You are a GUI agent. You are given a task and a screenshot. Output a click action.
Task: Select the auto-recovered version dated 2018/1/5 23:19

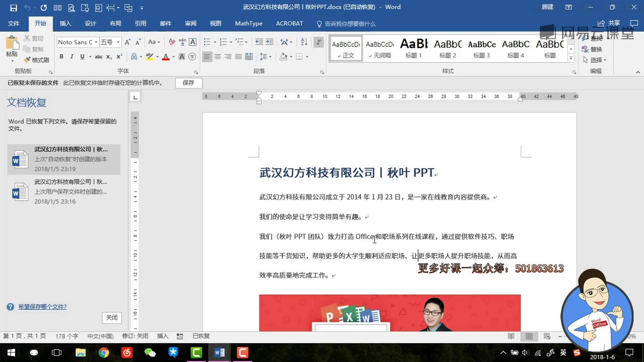click(x=64, y=159)
